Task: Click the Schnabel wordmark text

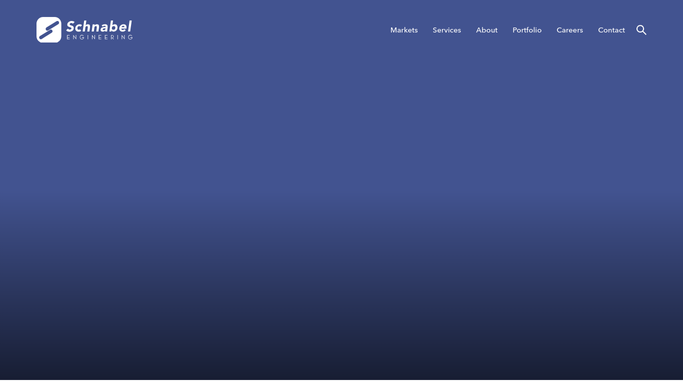Action: coord(99,27)
